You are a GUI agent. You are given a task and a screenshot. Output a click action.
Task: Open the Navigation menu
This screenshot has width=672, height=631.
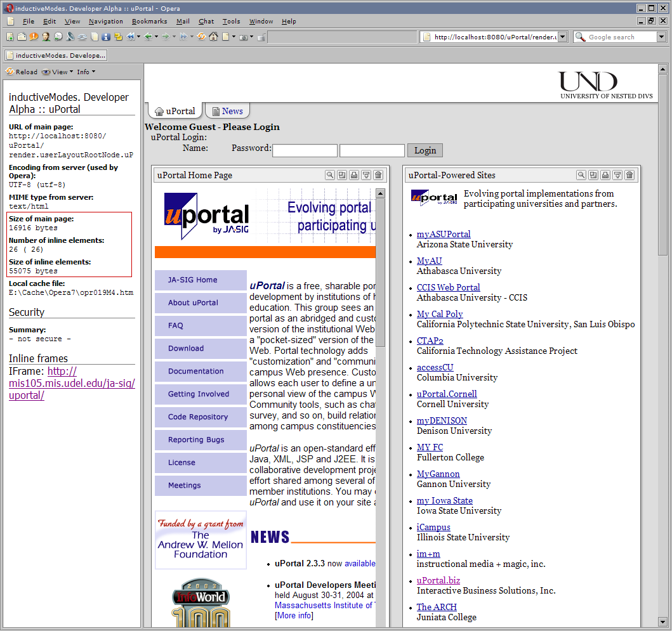pos(106,21)
